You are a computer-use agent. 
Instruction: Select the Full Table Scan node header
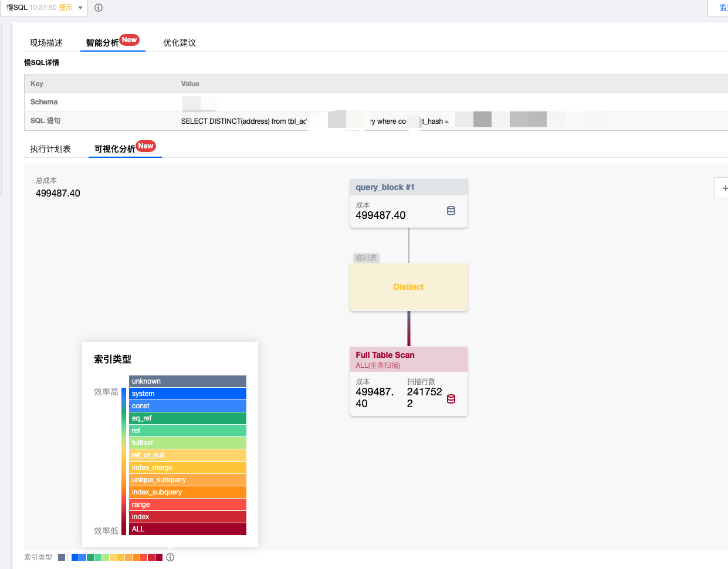pos(408,359)
